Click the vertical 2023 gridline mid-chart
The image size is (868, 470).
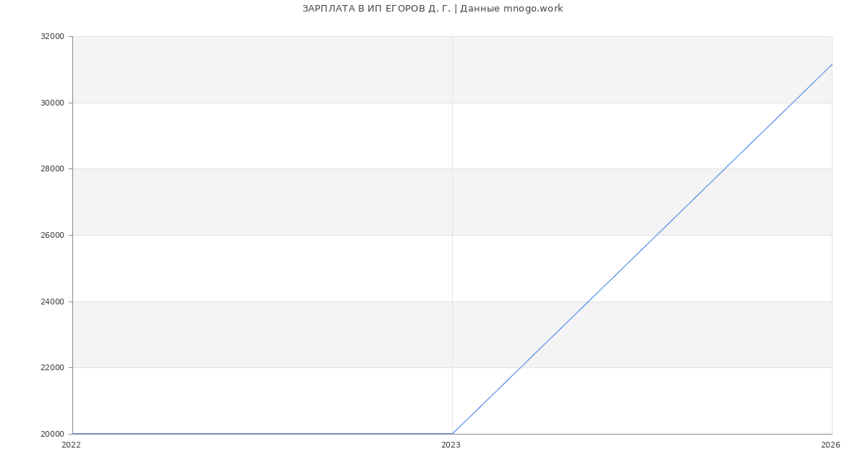452,235
